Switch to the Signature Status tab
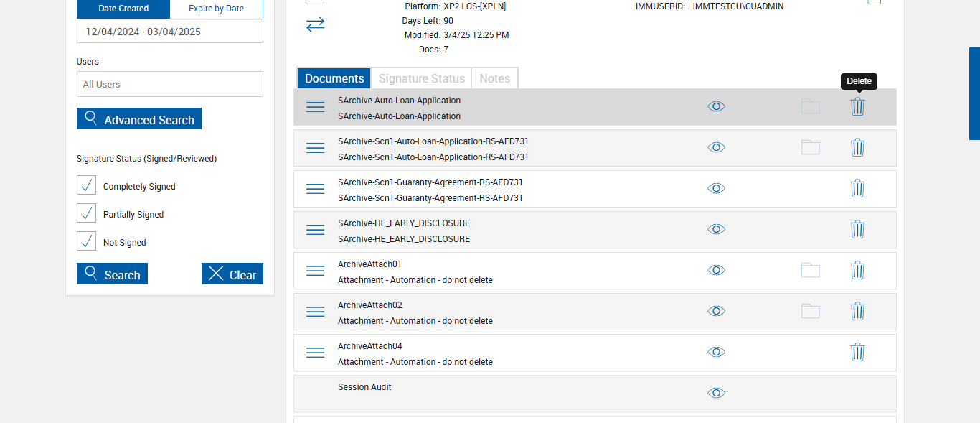The width and height of the screenshot is (980, 423). point(422,78)
